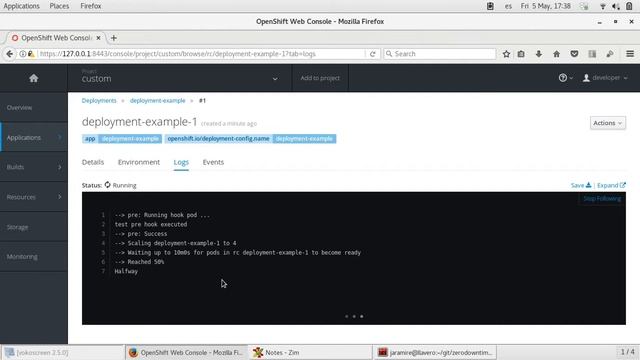The height and width of the screenshot is (360, 640).
Task: Click the Running status spinner icon
Action: click(x=107, y=185)
